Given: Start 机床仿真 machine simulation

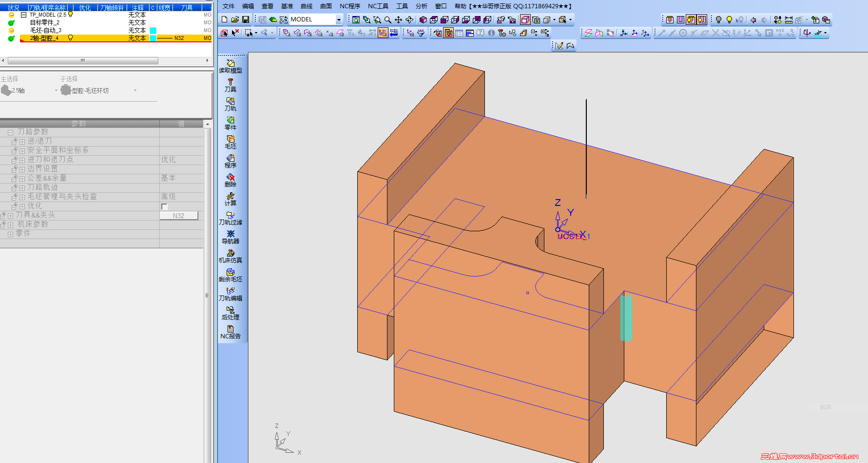Looking at the screenshot, I should [231, 257].
